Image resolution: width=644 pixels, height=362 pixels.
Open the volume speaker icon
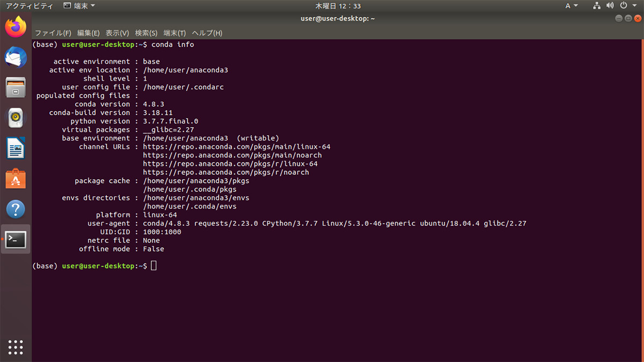click(x=610, y=6)
